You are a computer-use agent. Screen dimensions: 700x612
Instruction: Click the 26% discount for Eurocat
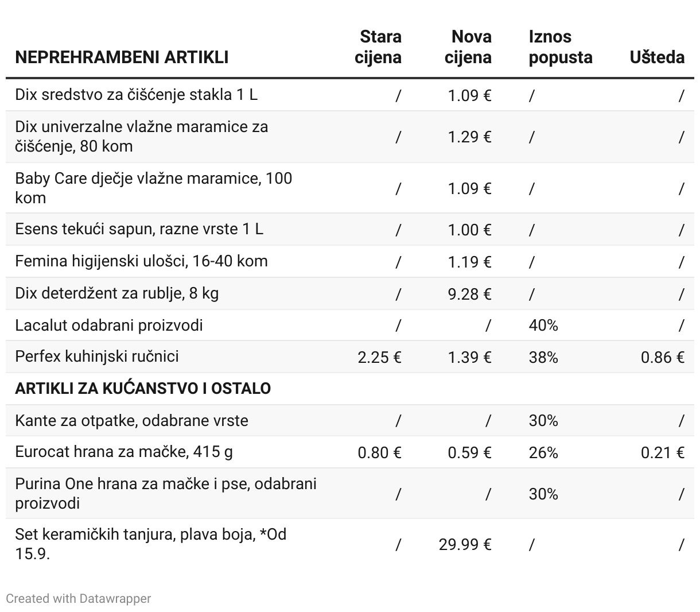click(543, 453)
